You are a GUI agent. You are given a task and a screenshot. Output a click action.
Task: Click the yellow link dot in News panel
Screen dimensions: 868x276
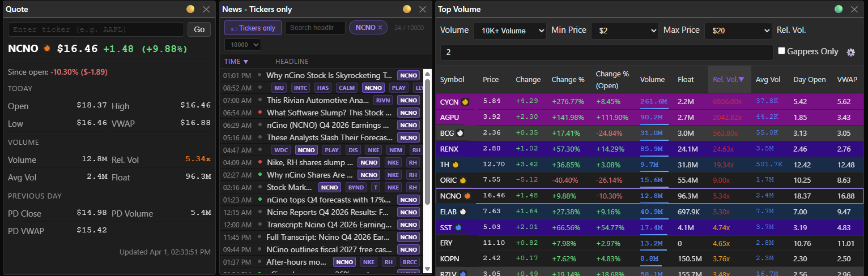click(x=407, y=9)
